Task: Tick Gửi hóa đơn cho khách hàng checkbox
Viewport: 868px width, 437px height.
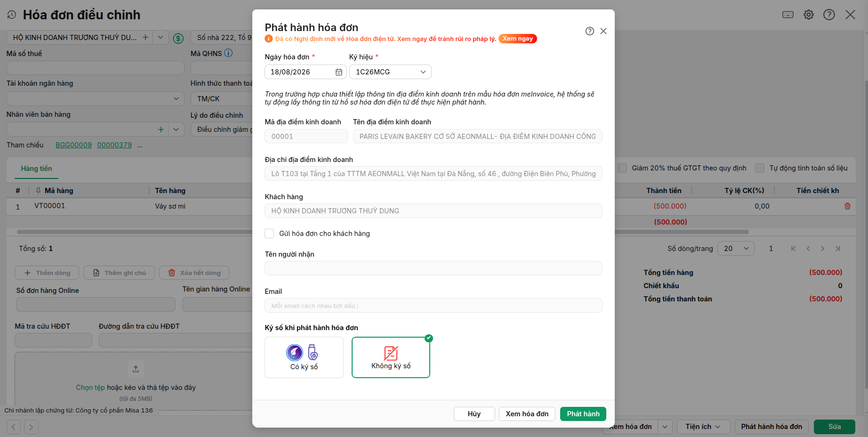Action: (269, 234)
